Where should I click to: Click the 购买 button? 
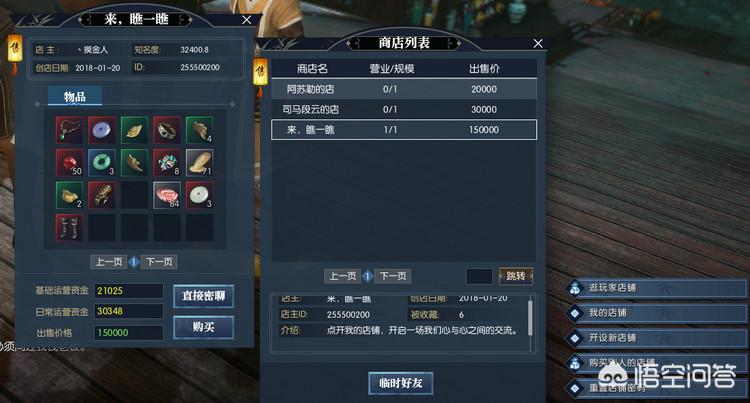203,327
